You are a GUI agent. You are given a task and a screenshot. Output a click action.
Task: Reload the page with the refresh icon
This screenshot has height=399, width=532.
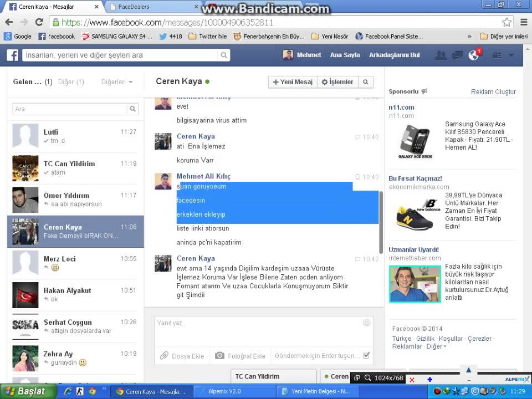39,22
